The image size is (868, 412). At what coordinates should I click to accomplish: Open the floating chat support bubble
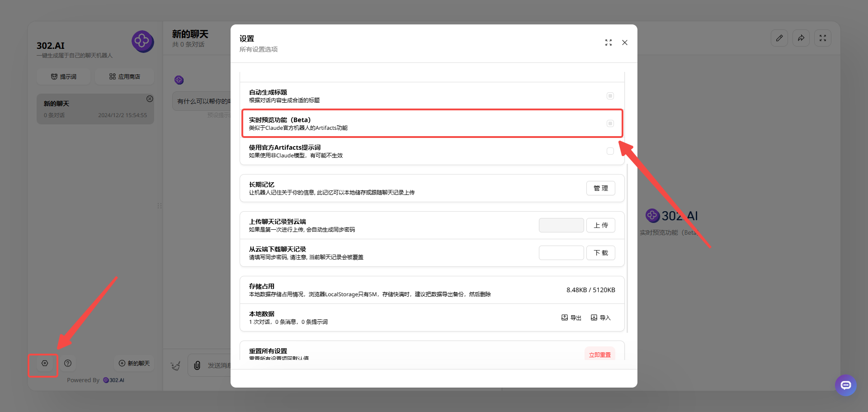tap(846, 385)
